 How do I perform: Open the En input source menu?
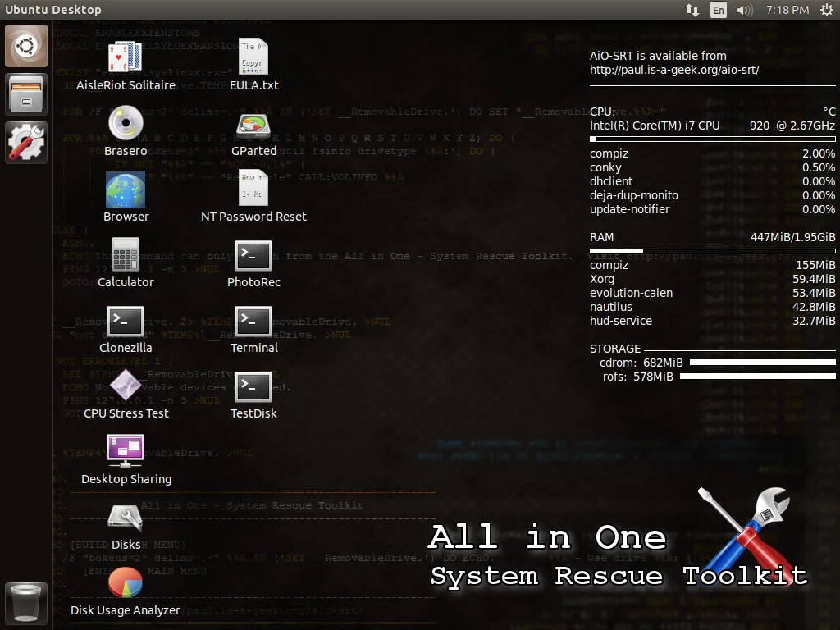[x=717, y=10]
